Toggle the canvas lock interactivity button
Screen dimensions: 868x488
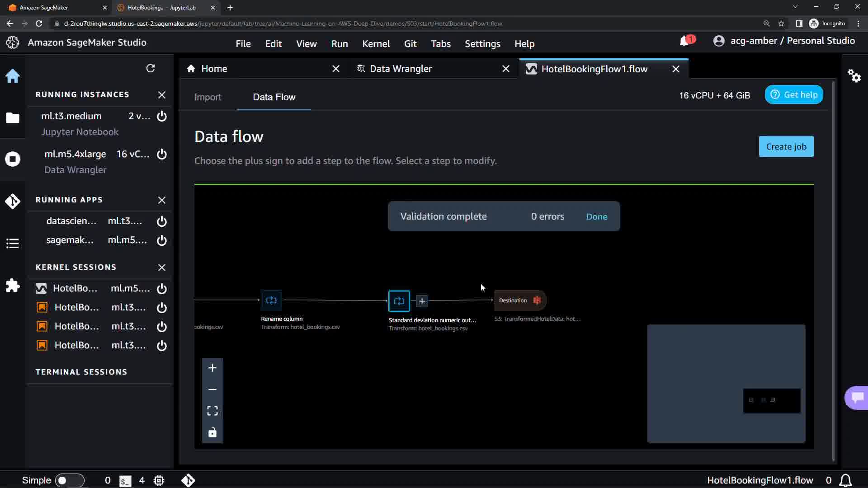click(x=212, y=432)
